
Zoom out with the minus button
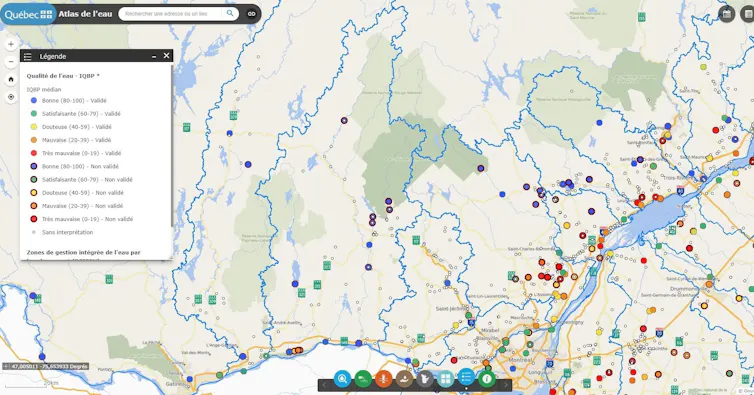point(11,62)
